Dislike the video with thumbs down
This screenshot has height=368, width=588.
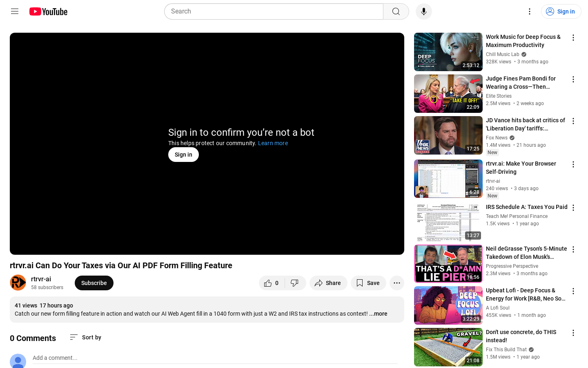click(295, 283)
